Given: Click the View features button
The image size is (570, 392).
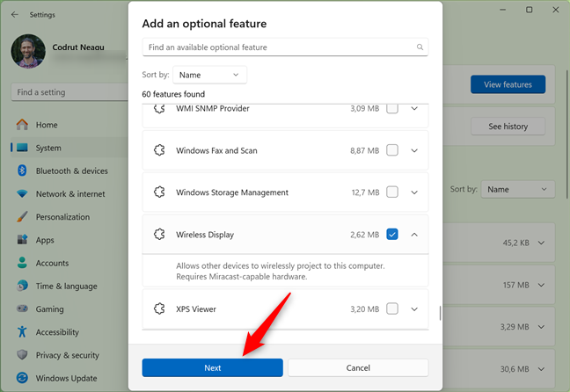Looking at the screenshot, I should [x=508, y=84].
